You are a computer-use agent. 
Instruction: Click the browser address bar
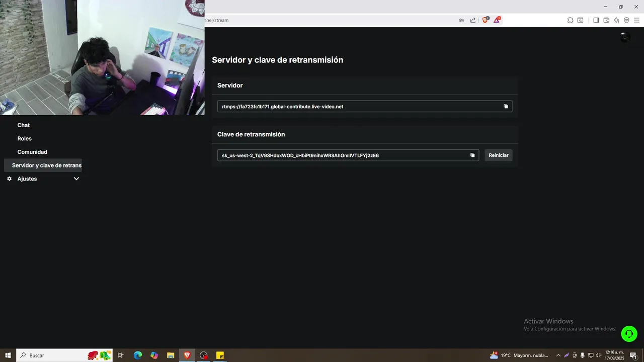click(330, 20)
